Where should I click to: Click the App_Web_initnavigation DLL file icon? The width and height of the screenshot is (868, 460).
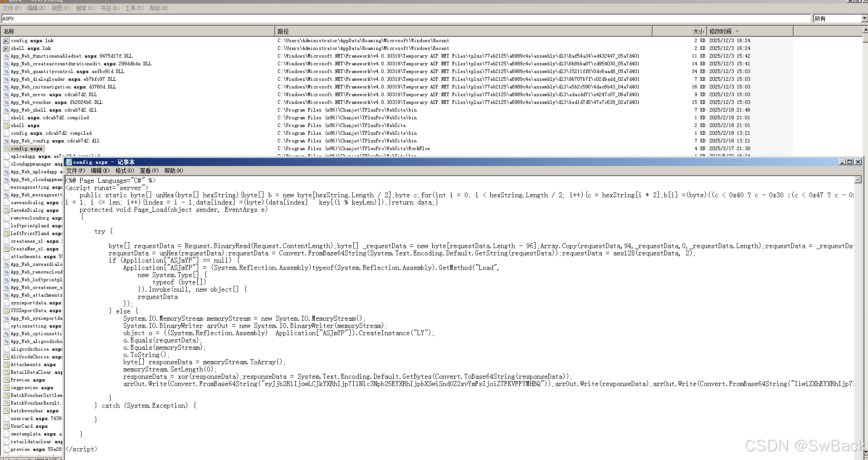click(x=6, y=87)
